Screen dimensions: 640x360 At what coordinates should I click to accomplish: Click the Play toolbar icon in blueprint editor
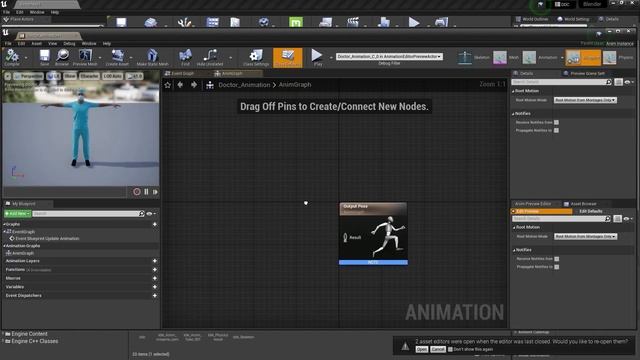click(317, 56)
